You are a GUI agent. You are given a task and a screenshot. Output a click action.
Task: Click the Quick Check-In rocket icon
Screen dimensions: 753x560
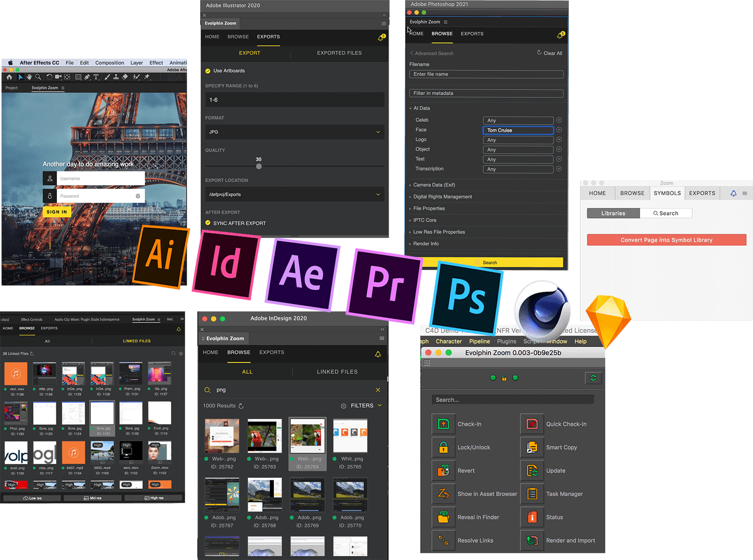532,424
